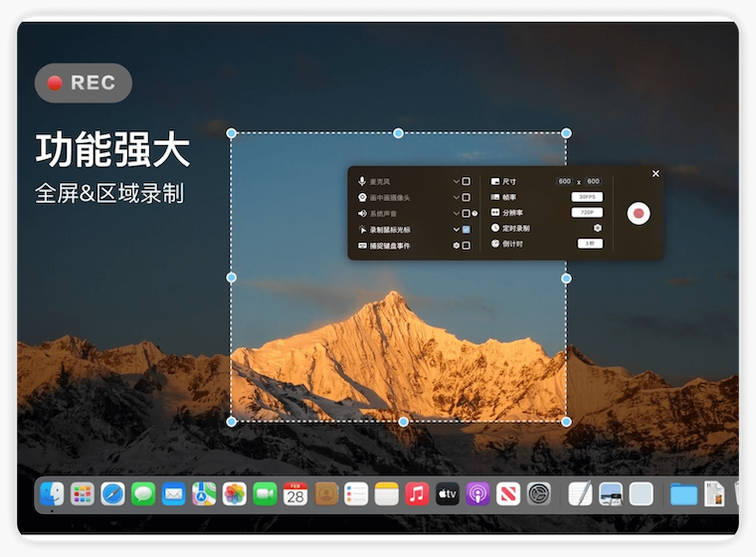
Task: Click the system sound info icon
Action: coord(475,213)
